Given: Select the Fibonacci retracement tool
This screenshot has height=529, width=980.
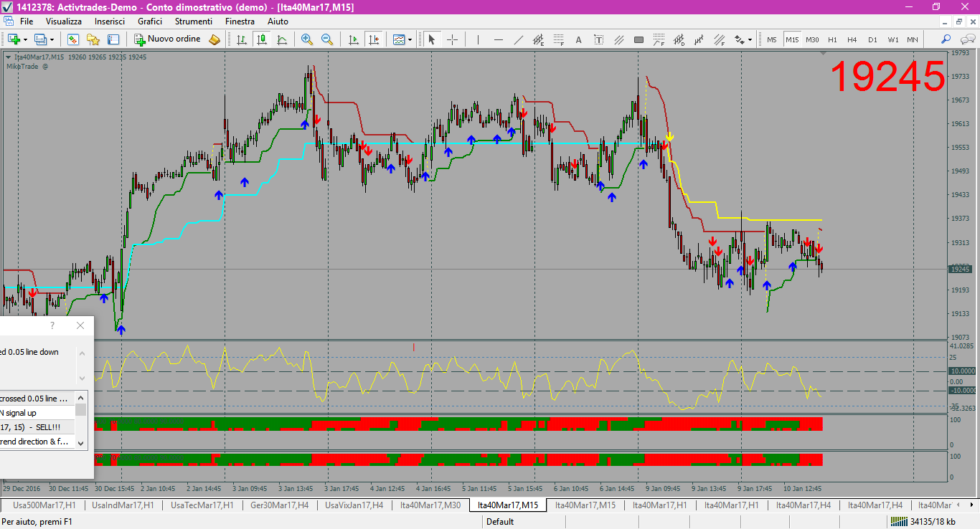Looking at the screenshot, I should [559, 39].
